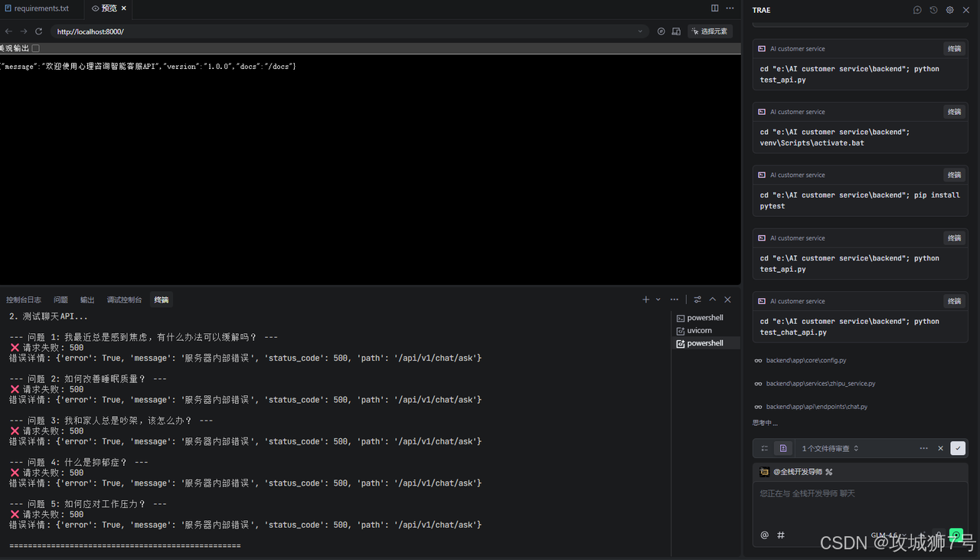Select the uvicorn terminal in list
The height and width of the screenshot is (560, 980).
click(699, 330)
